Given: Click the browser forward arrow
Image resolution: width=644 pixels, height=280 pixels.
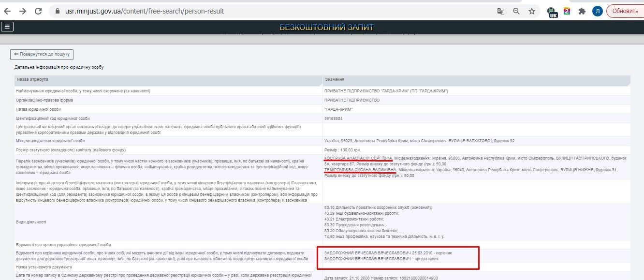Looking at the screenshot, I should [x=23, y=11].
